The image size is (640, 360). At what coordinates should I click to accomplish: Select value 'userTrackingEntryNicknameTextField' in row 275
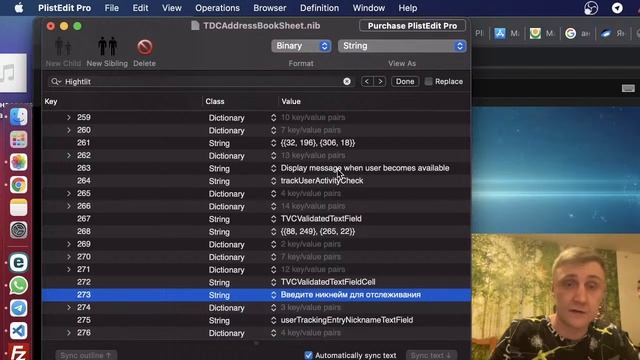[x=347, y=320]
